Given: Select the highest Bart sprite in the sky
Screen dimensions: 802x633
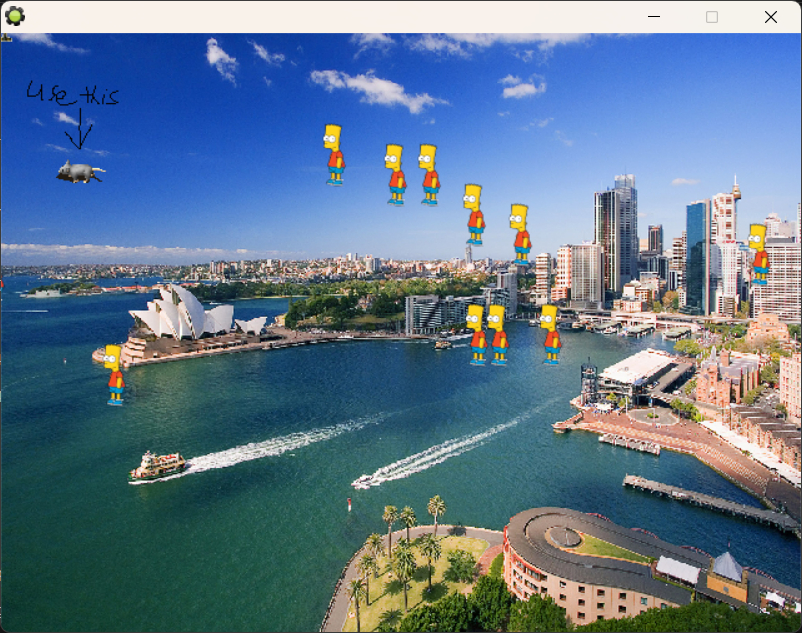Looking at the screenshot, I should click(x=334, y=154).
